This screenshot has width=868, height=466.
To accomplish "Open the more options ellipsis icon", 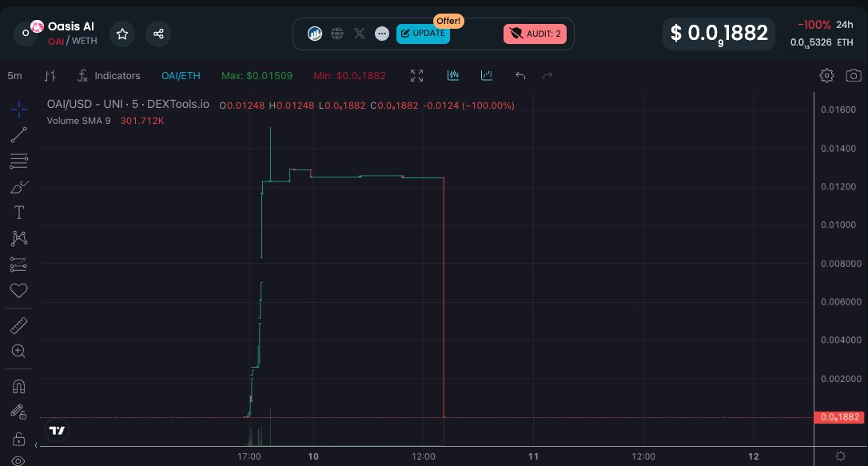I will 382,34.
